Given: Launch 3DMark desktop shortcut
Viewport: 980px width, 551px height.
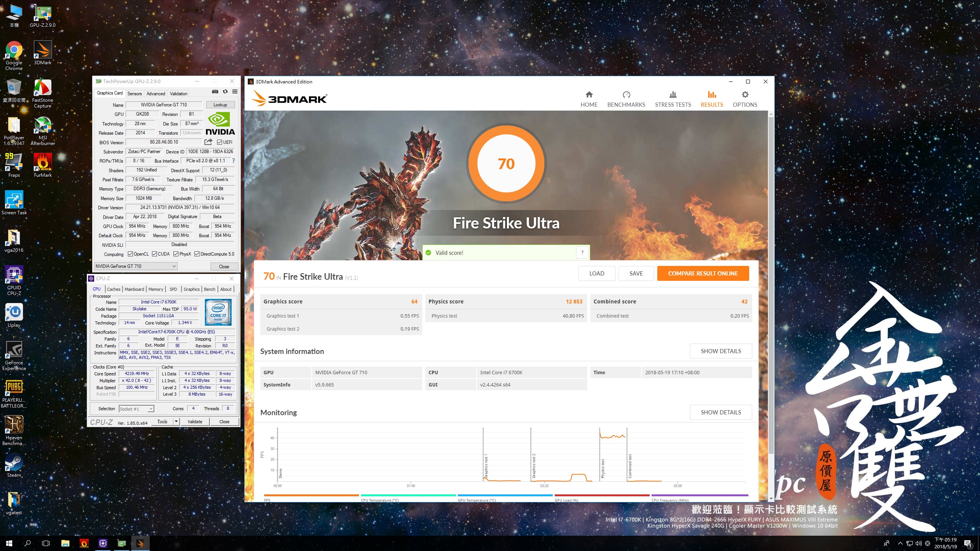Looking at the screenshot, I should [42, 53].
